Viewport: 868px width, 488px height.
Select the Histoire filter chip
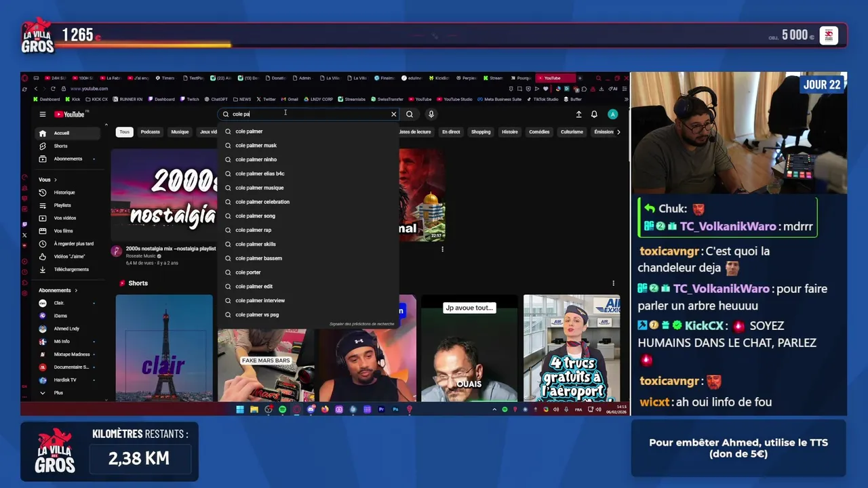[x=510, y=132]
